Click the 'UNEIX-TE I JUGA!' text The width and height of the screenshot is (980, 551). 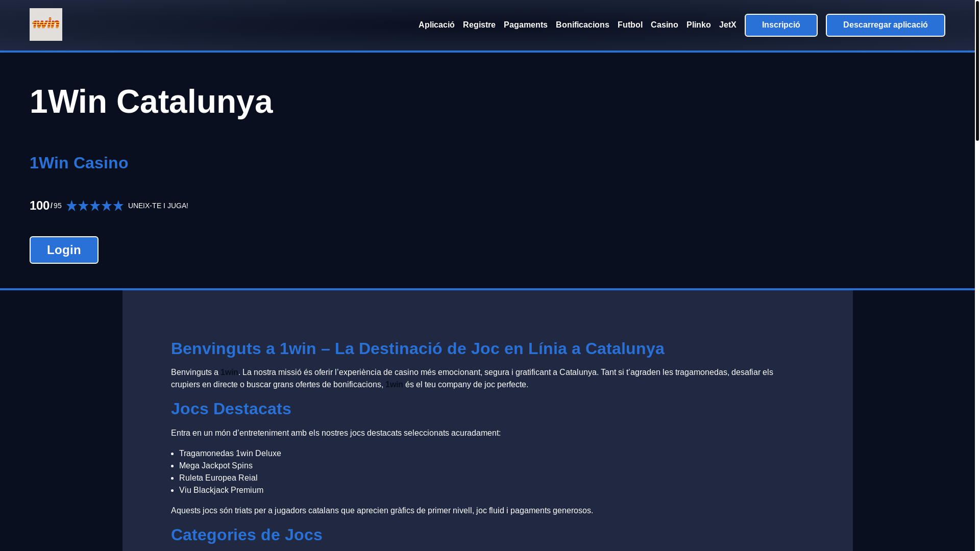coord(158,206)
